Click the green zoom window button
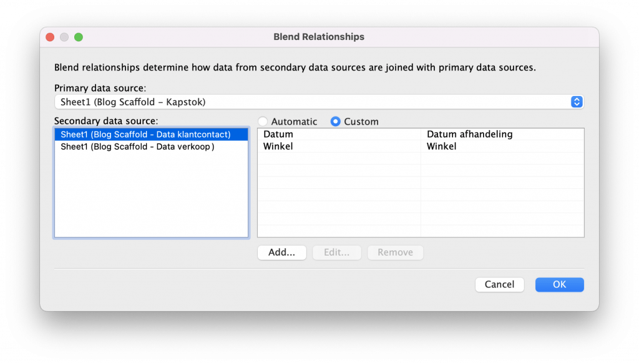The width and height of the screenshot is (639, 364). pyautogui.click(x=79, y=37)
